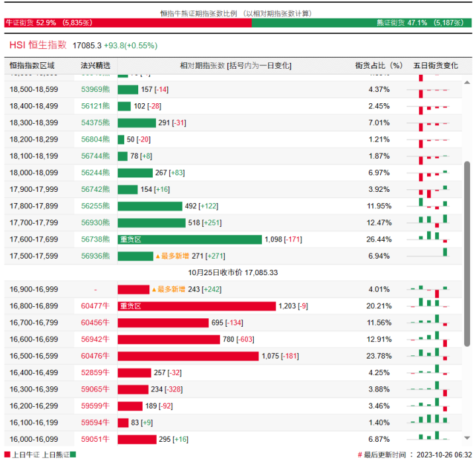The width and height of the screenshot is (476, 465).
Task: Click the green 上日熊证 legend square
Action: (73, 455)
